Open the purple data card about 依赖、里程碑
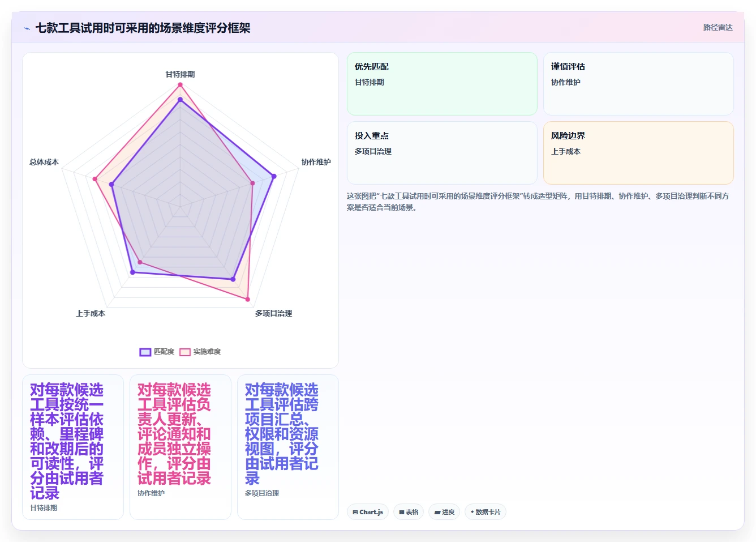756x542 pixels. tap(73, 447)
